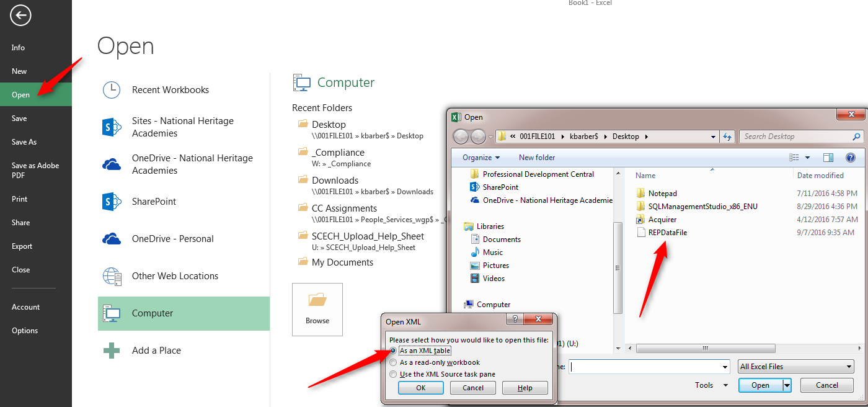Image resolution: width=868 pixels, height=407 pixels.
Task: Select 'Use the XML Source task pane'
Action: (394, 374)
